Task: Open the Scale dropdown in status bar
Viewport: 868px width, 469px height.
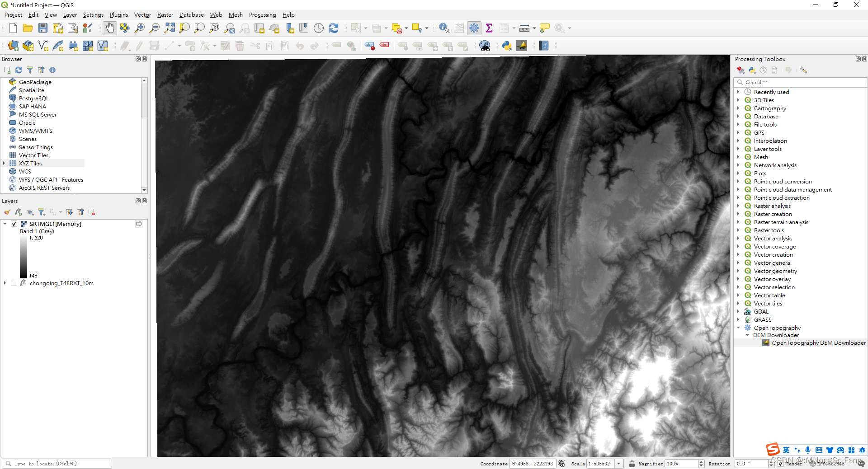Action: (618, 464)
